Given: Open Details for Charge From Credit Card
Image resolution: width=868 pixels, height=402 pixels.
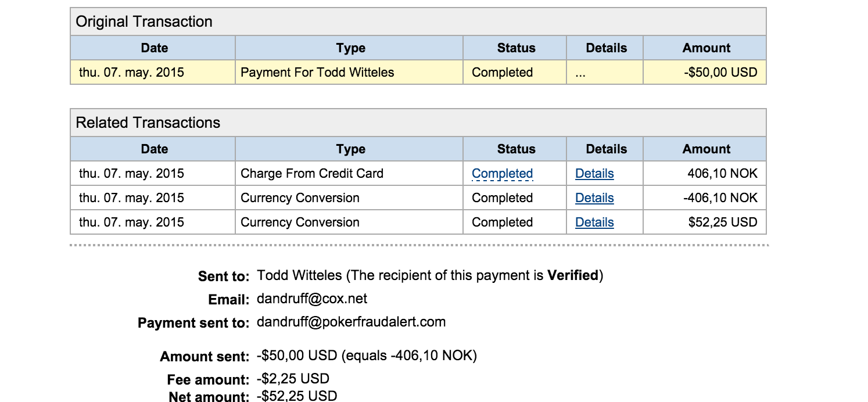Looking at the screenshot, I should (594, 174).
